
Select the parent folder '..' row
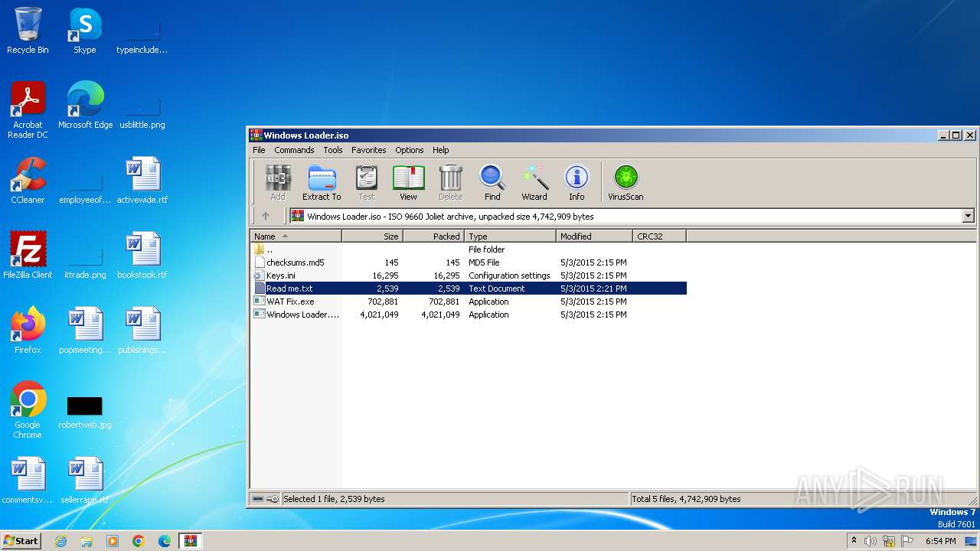click(x=468, y=249)
